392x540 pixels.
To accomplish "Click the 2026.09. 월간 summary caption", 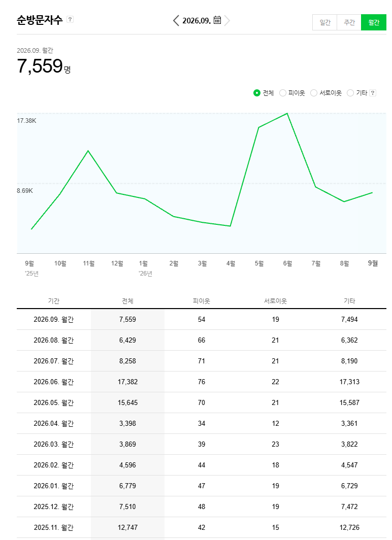I will pyautogui.click(x=35, y=51).
